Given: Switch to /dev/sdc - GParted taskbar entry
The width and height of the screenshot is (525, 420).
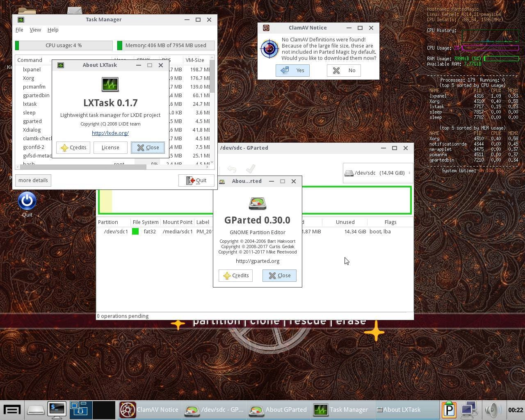Looking at the screenshot, I should coord(214,410).
